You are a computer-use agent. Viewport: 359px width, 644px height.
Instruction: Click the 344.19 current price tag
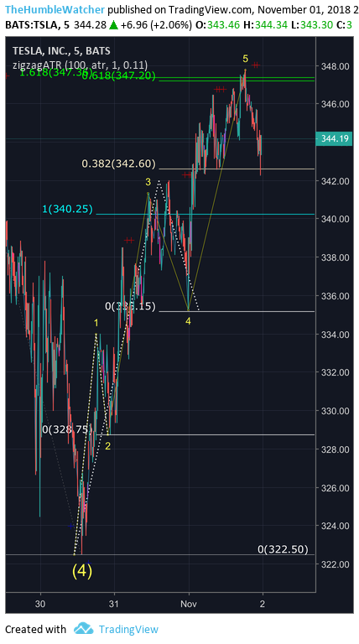pos(335,138)
